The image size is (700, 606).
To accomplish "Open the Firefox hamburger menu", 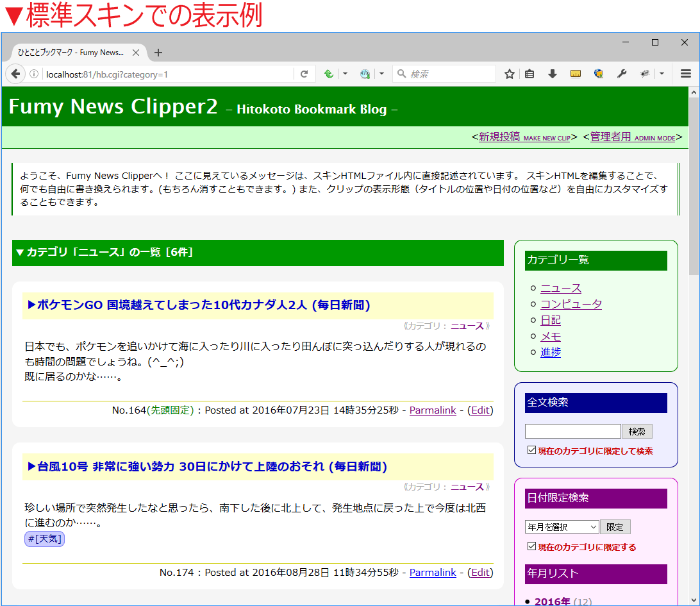I will click(x=686, y=74).
